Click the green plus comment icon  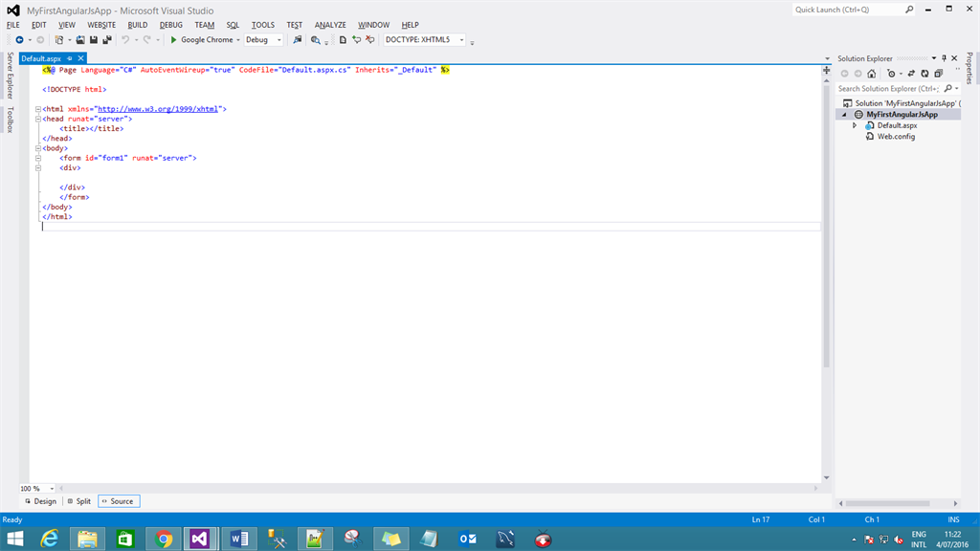pos(356,40)
